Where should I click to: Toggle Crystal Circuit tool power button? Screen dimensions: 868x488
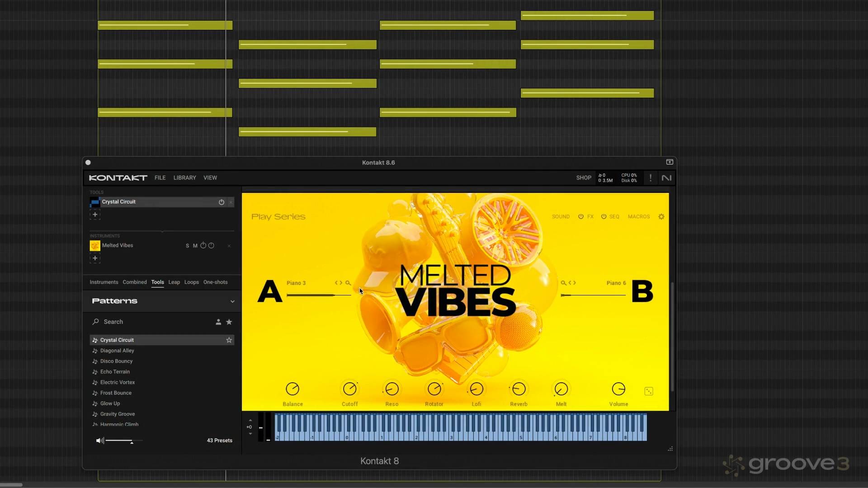point(222,202)
